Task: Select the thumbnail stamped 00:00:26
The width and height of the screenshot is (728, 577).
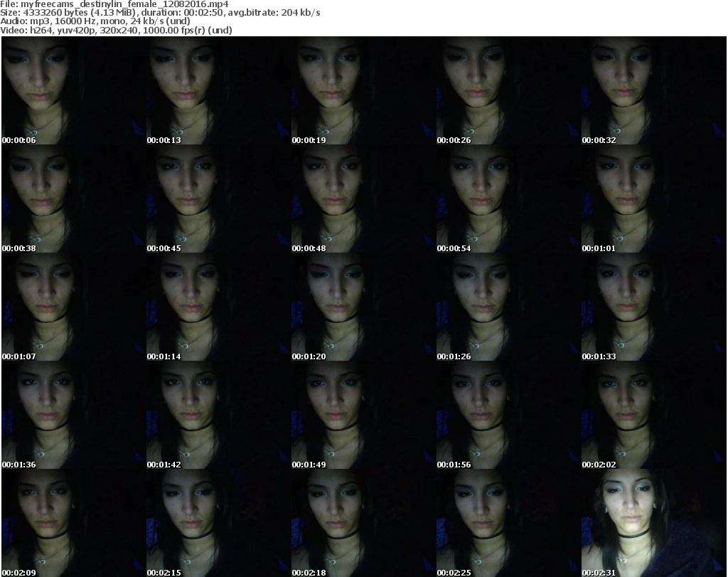Action: point(509,90)
